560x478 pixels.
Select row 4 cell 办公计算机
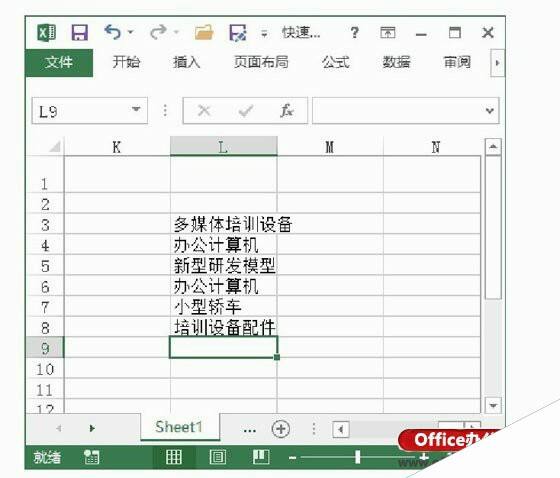(224, 245)
